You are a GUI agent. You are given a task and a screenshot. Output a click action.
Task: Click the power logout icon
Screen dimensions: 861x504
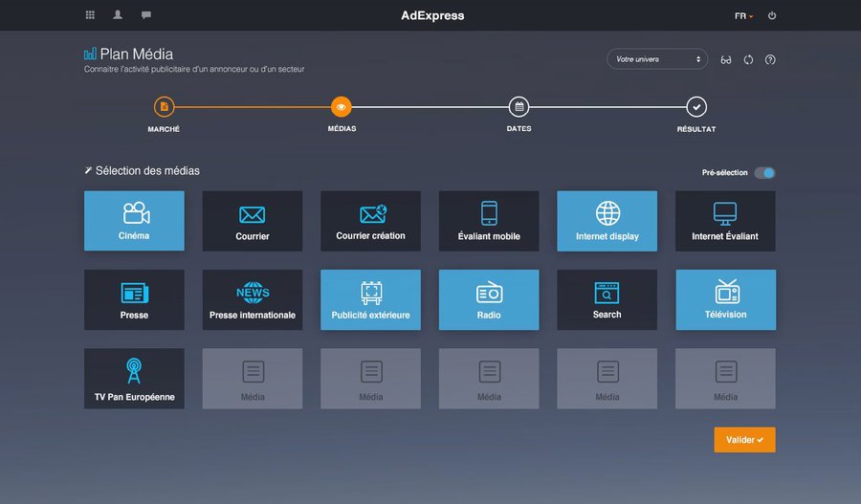(x=772, y=16)
